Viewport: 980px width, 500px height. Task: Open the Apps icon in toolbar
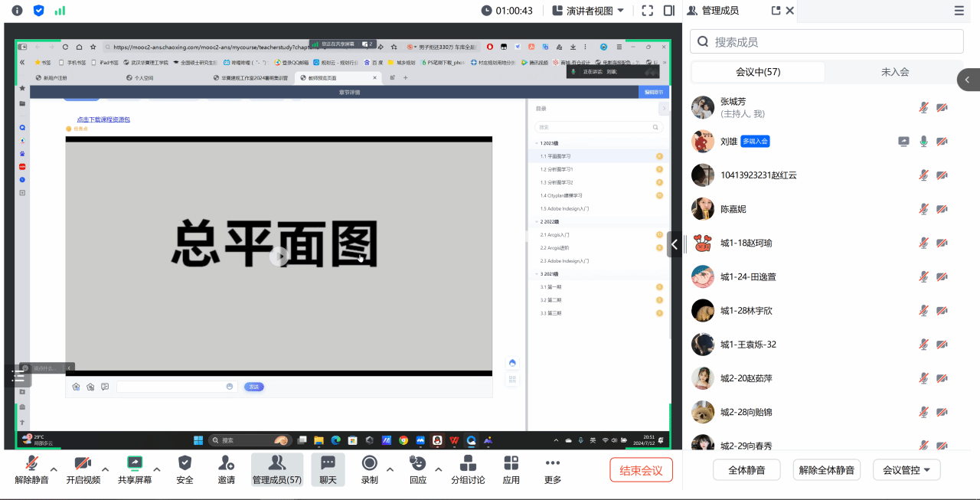pos(511,463)
